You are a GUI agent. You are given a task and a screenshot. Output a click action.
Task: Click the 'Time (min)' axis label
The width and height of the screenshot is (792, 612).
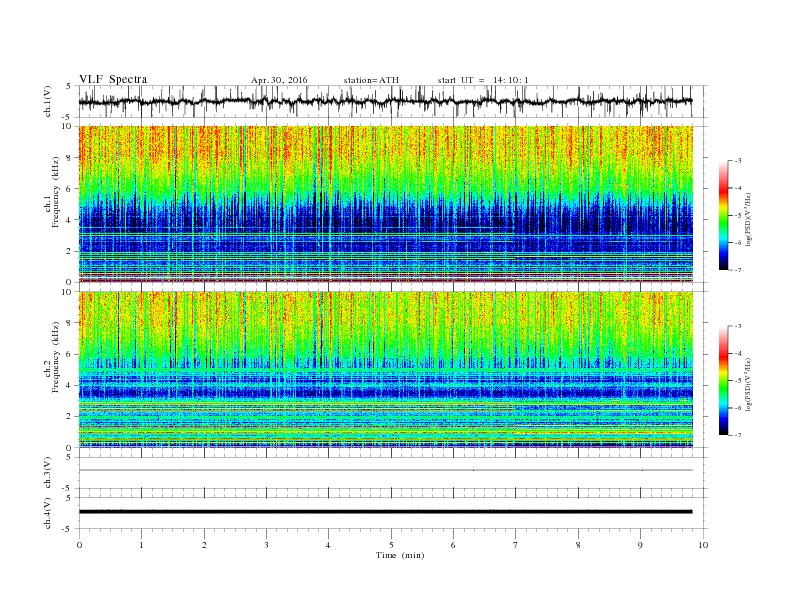(400, 555)
